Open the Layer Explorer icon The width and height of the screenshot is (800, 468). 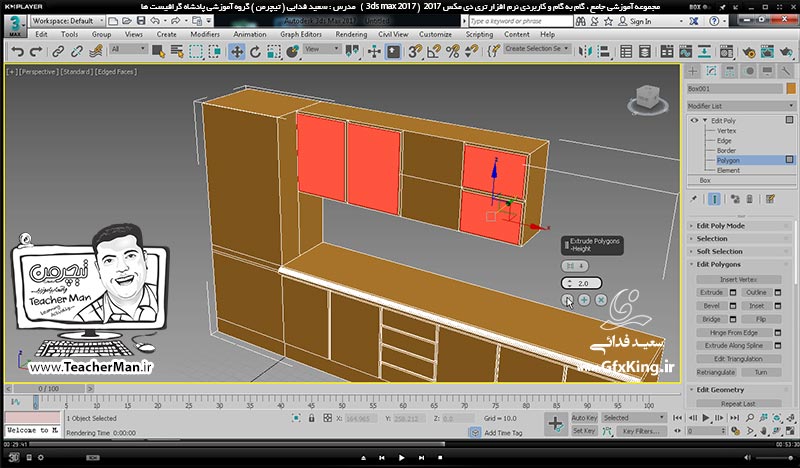(x=645, y=52)
